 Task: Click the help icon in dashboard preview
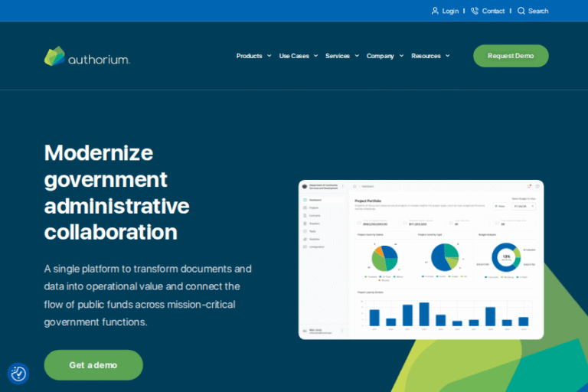click(x=536, y=186)
